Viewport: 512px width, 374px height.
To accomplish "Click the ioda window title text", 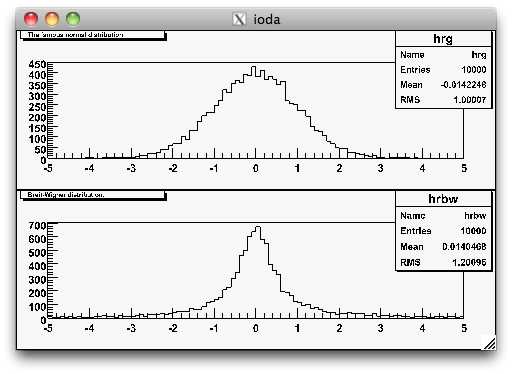I will (267, 19).
